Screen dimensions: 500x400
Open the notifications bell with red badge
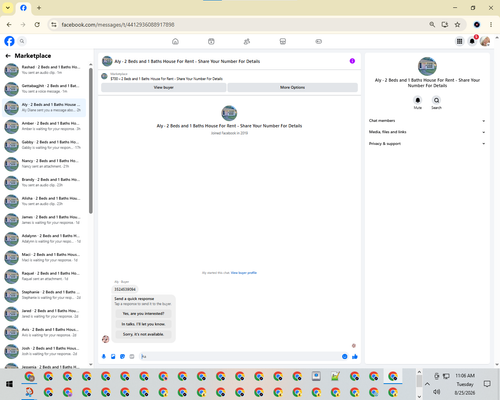point(472,41)
